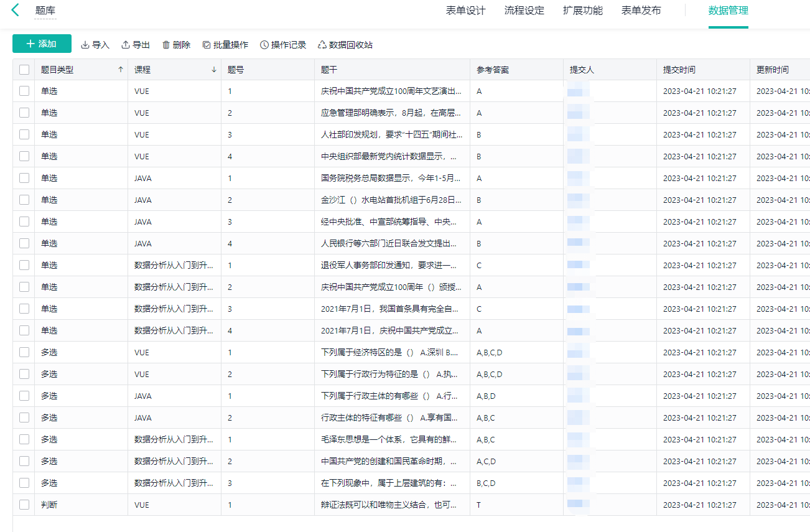Check the row 判断 VUE question 1
This screenshot has height=532, width=810.
pyautogui.click(x=24, y=505)
